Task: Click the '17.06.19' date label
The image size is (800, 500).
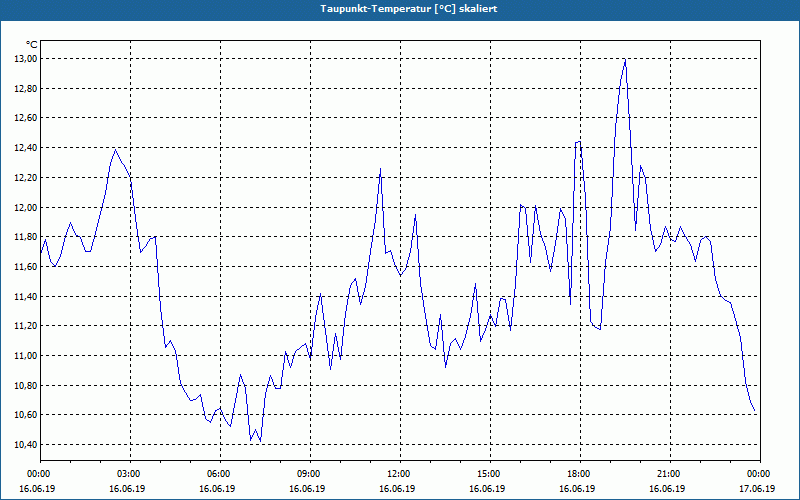Action: point(757,488)
